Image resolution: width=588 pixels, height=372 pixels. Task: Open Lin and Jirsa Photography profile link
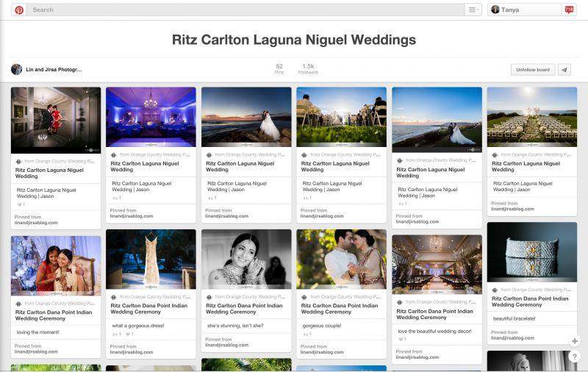tap(54, 69)
